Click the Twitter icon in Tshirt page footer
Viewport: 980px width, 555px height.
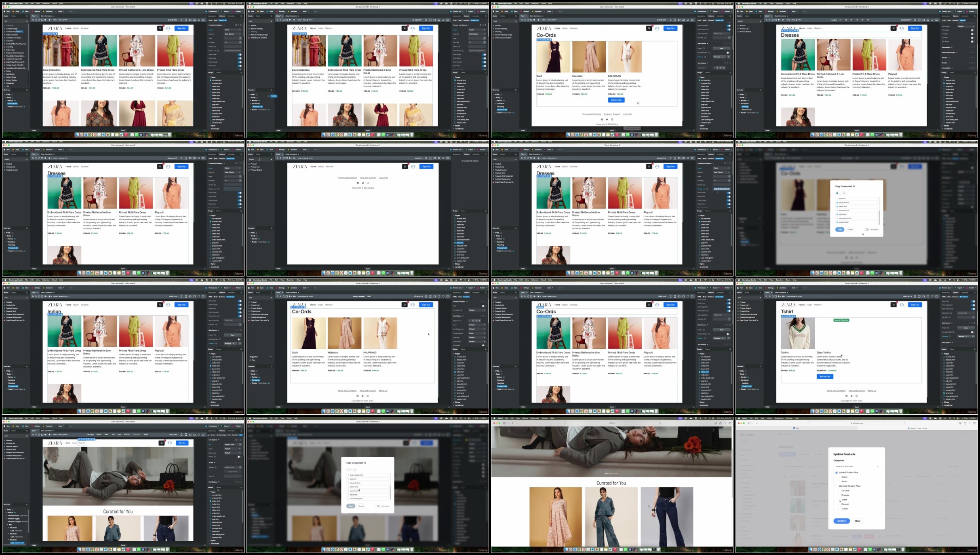(x=851, y=396)
